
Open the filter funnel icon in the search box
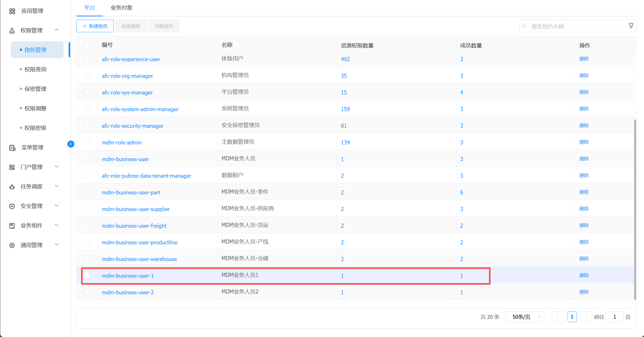click(x=631, y=26)
